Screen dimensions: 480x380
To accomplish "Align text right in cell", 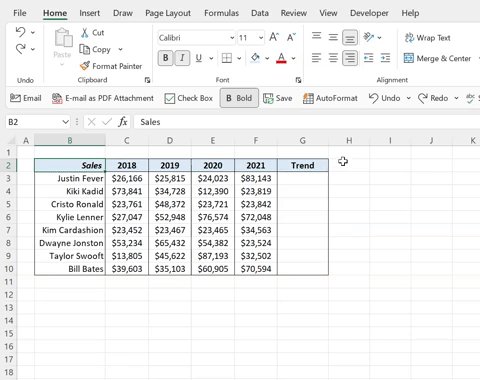I will 350,58.
